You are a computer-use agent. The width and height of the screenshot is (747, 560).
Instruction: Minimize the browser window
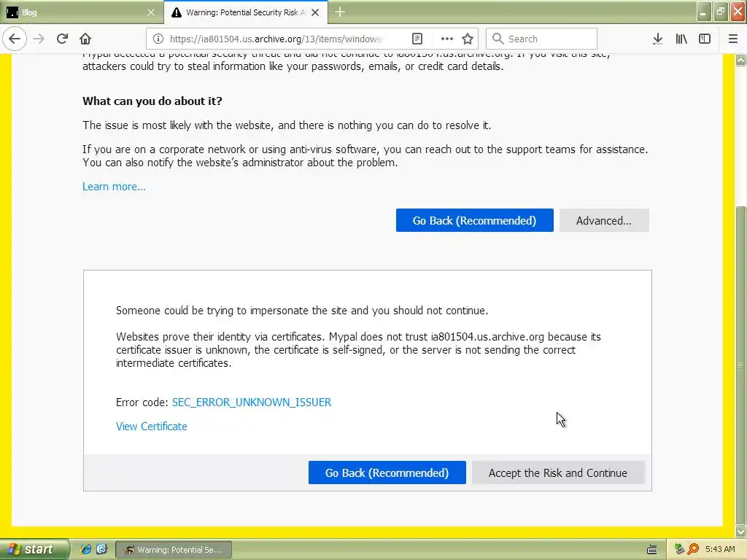click(704, 12)
